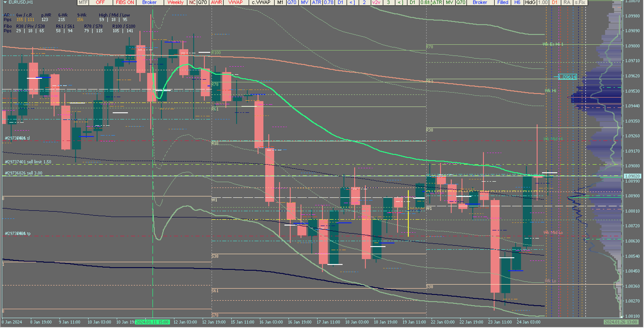Toggle the FIBS ON button

(125, 2)
